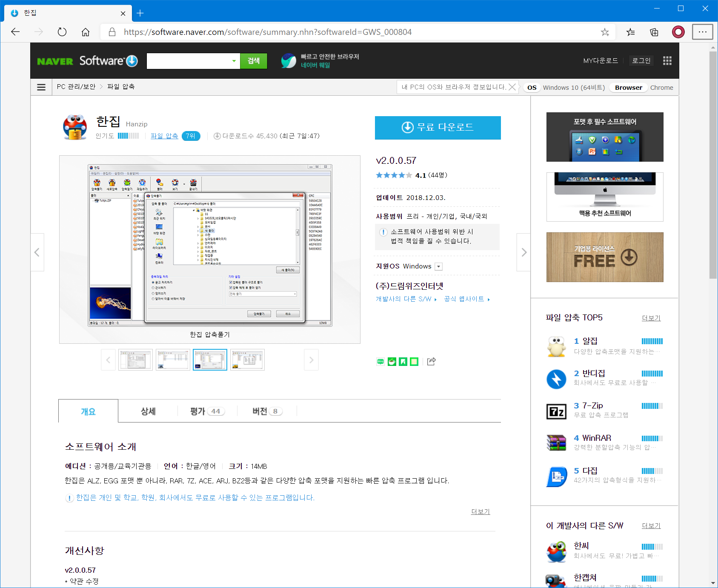Click the Hanzip app mascot icon
This screenshot has height=588, width=718.
pyautogui.click(x=75, y=127)
